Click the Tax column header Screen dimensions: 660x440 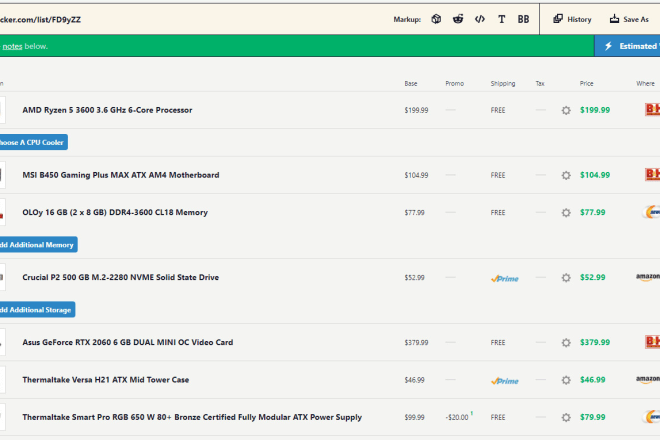540,83
